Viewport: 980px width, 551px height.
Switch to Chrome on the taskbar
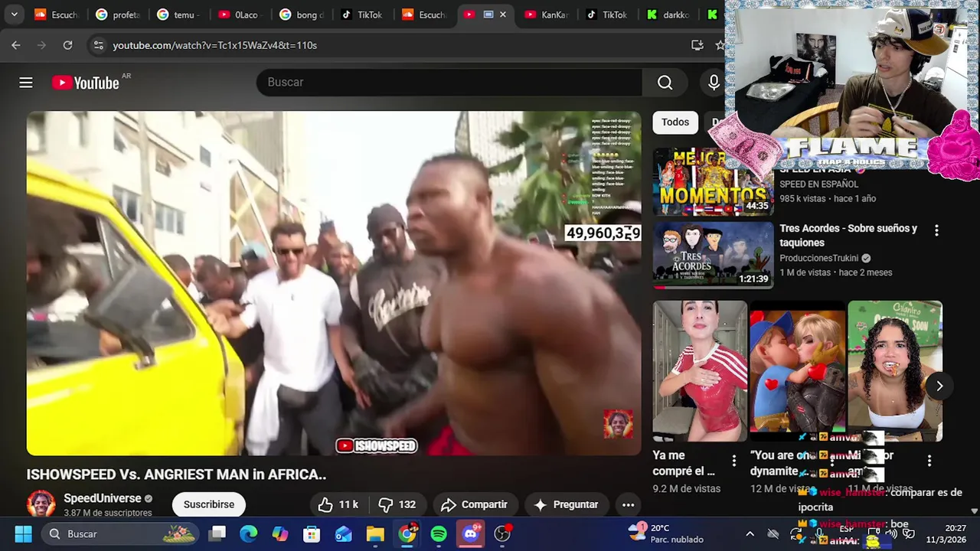pyautogui.click(x=407, y=533)
